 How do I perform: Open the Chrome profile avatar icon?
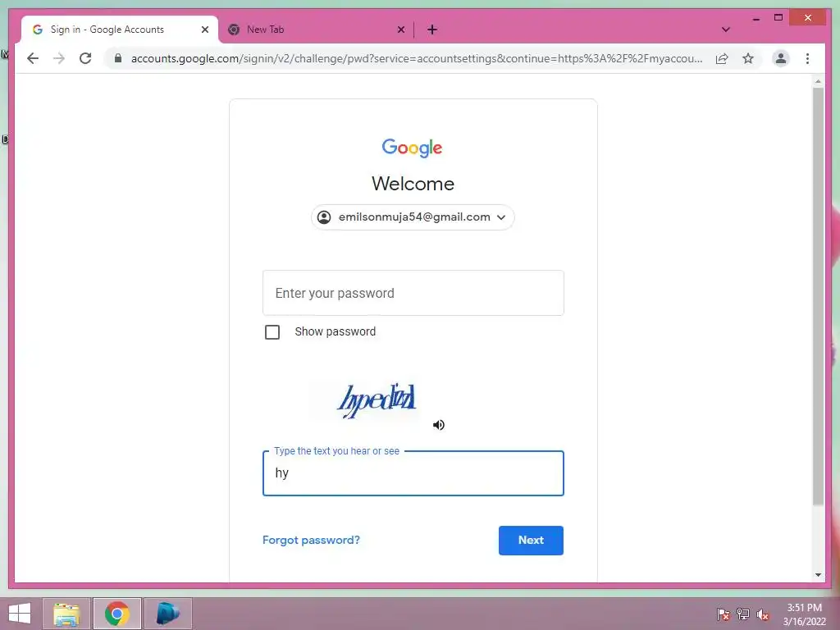[x=781, y=58]
